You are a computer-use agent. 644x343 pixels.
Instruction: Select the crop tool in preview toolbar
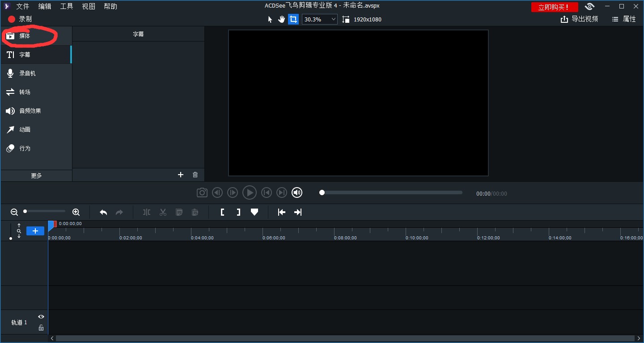pos(293,19)
